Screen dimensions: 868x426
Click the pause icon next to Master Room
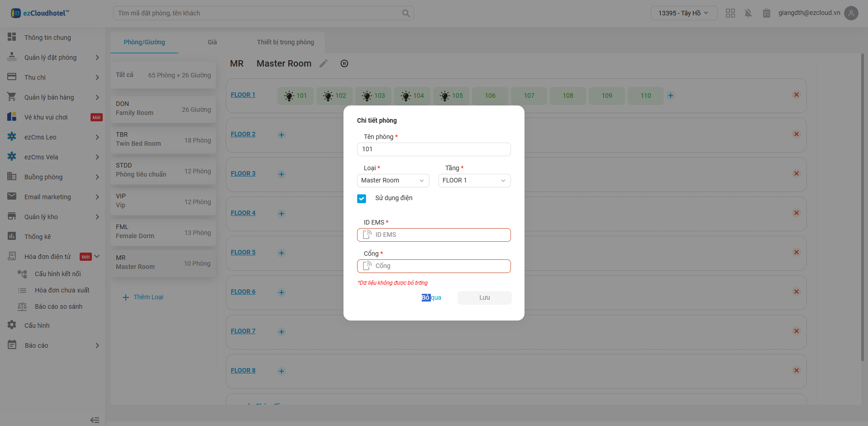[x=344, y=64]
